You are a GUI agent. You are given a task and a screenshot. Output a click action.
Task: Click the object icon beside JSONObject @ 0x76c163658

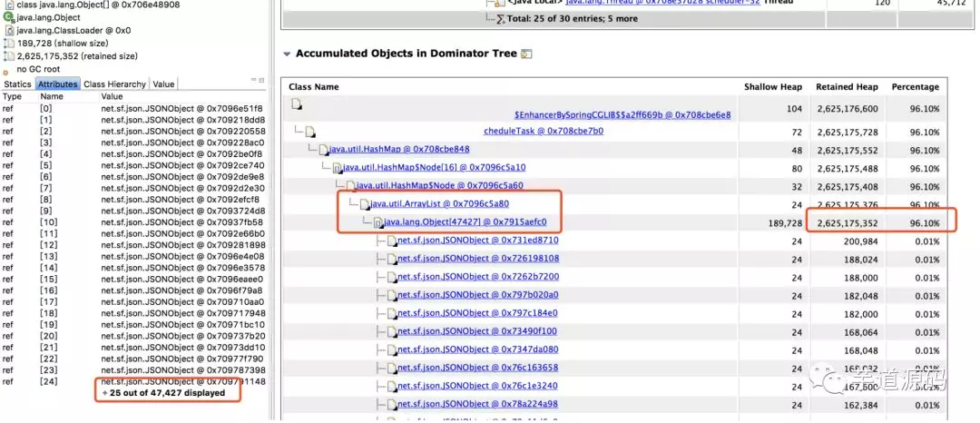pos(391,368)
